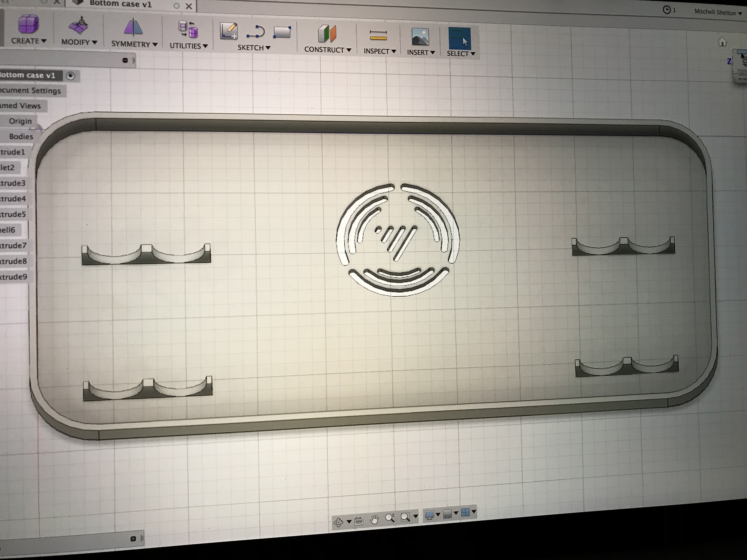
Task: Open the Viewports dropdown arrow
Action: 474,511
